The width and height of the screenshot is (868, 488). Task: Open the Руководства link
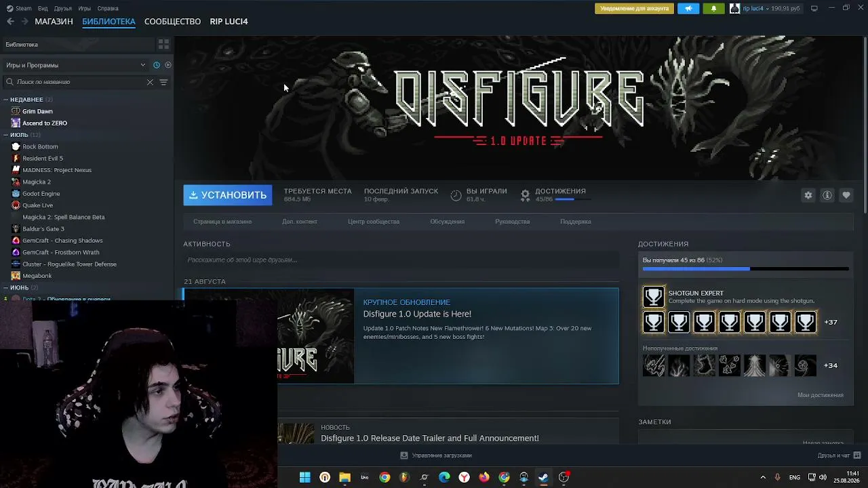(x=513, y=222)
